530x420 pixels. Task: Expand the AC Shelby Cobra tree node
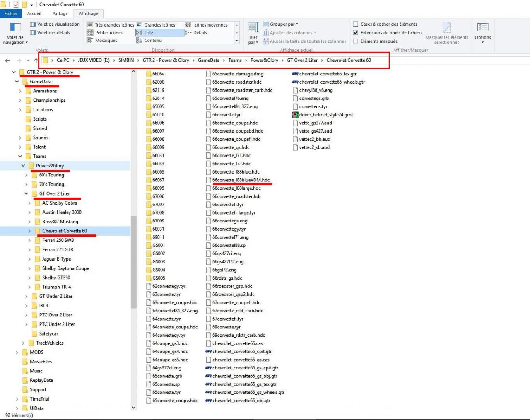tap(29, 203)
